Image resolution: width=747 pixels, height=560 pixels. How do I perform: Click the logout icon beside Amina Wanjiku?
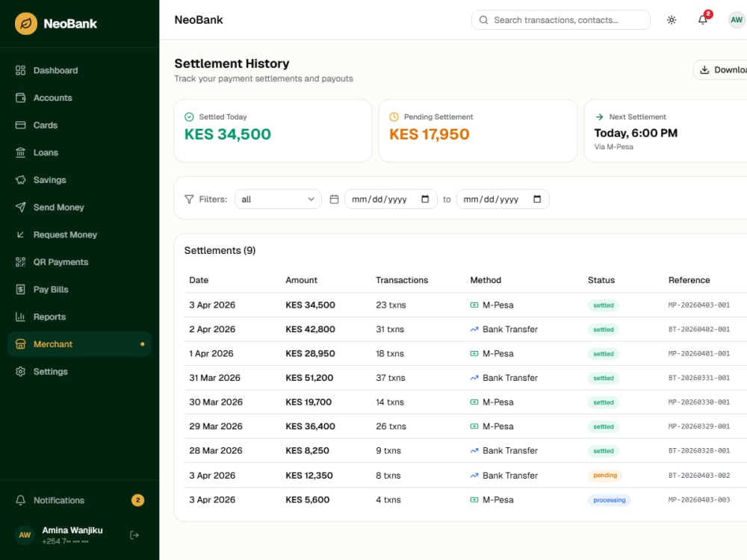click(x=134, y=535)
